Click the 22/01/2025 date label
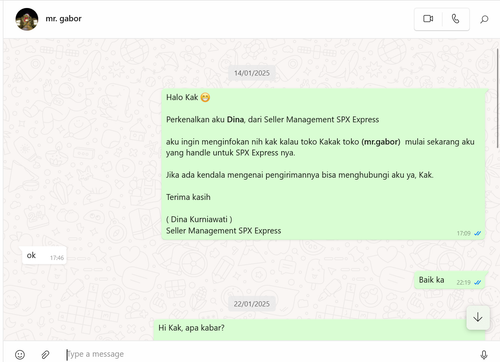The image size is (500, 362). click(252, 304)
